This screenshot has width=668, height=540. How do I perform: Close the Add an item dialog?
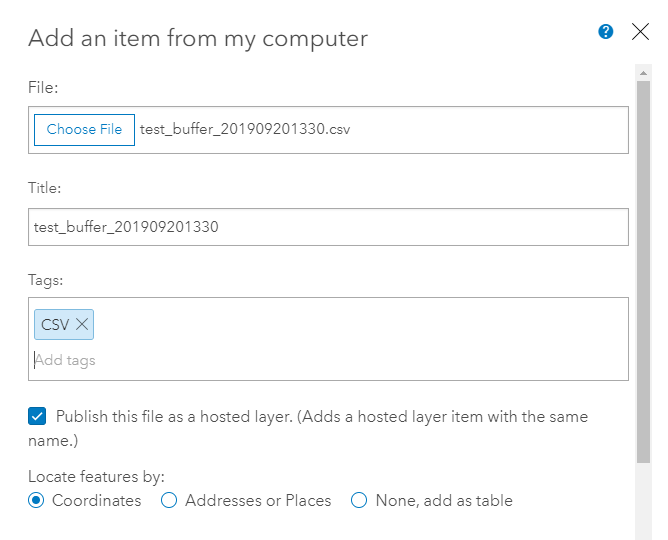pos(641,32)
